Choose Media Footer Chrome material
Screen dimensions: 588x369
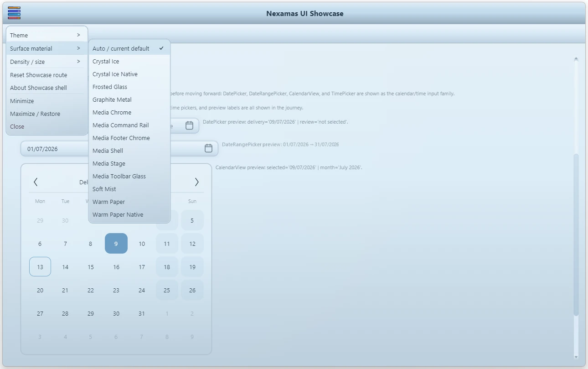tap(129, 138)
